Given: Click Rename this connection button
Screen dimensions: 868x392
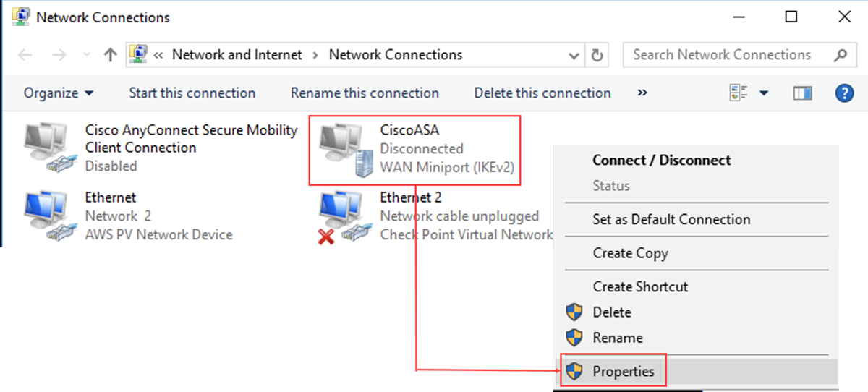Looking at the screenshot, I should (365, 93).
